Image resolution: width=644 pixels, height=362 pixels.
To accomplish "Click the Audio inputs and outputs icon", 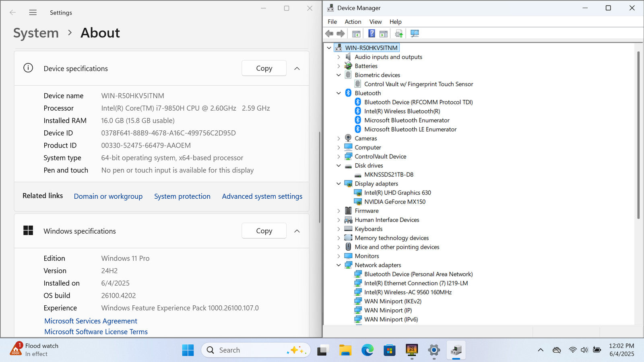I will (348, 57).
